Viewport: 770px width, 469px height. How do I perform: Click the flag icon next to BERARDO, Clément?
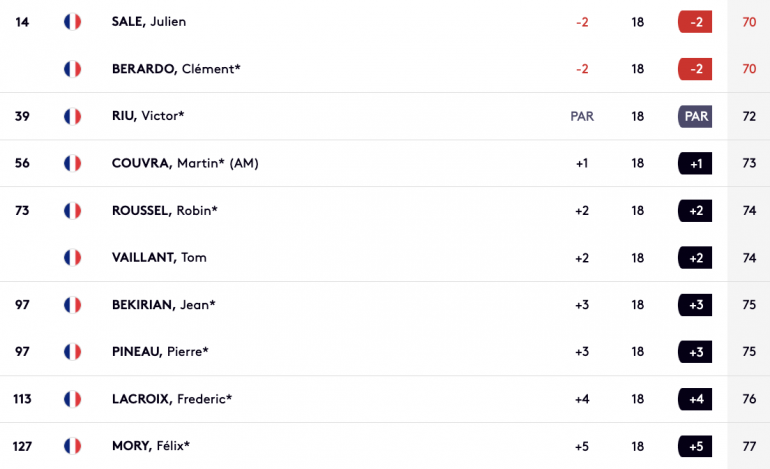[x=72, y=69]
